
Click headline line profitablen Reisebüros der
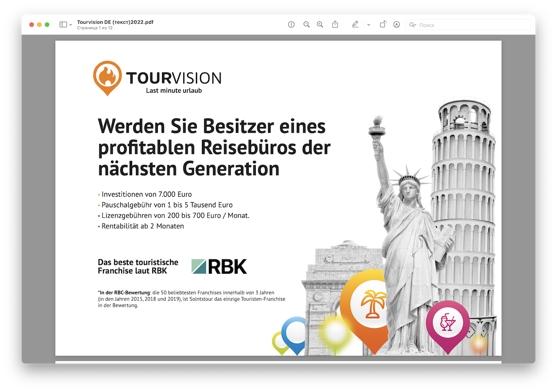(214, 148)
